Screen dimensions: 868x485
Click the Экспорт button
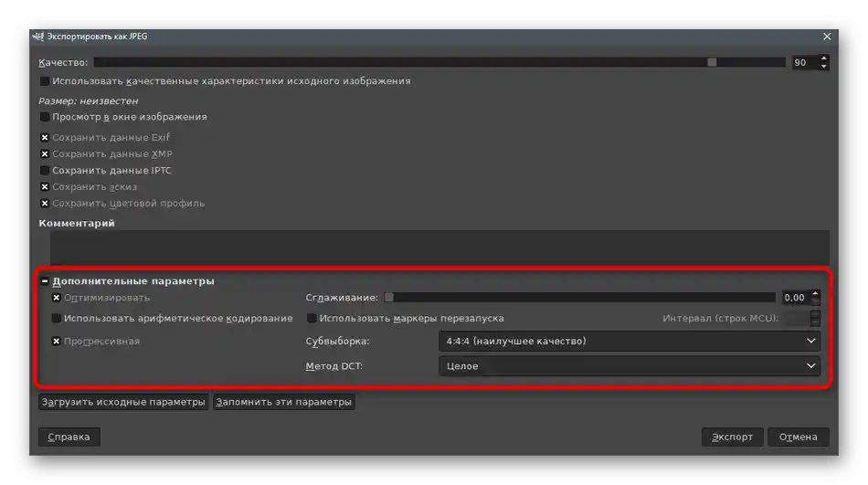pos(733,437)
